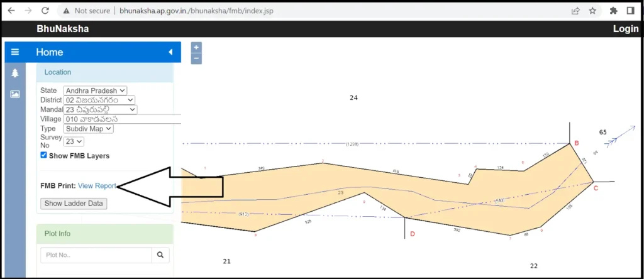The height and width of the screenshot is (279, 644).
Task: Click the (1231) measurement on the dashed line
Action: pos(352,144)
